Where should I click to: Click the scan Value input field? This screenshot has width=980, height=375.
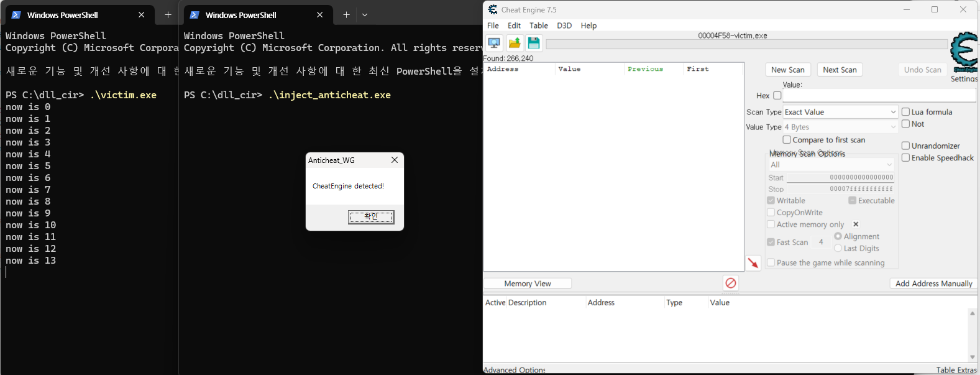(x=879, y=96)
